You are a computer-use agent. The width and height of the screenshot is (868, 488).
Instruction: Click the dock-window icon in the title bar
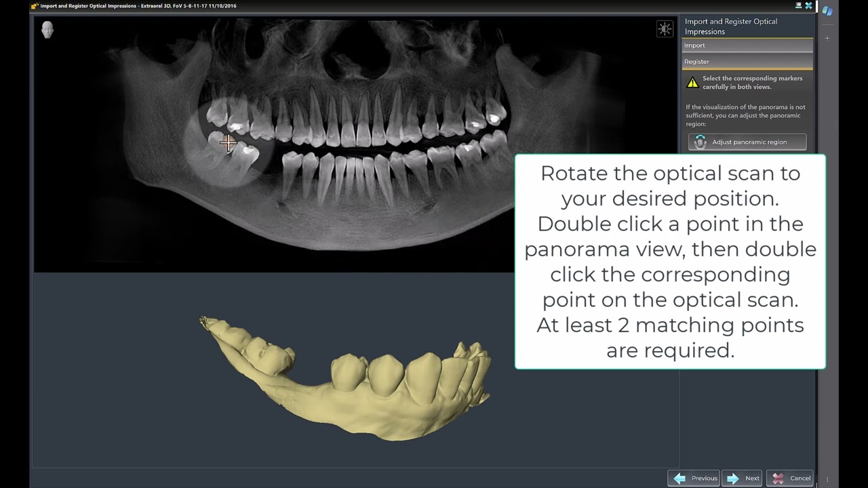[798, 5]
